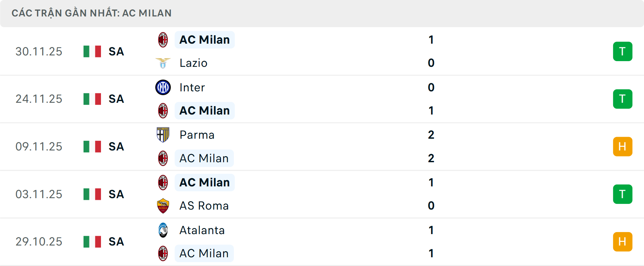The image size is (644, 266).
Task: Select the AS Roma wolf logo
Action: pyautogui.click(x=163, y=206)
